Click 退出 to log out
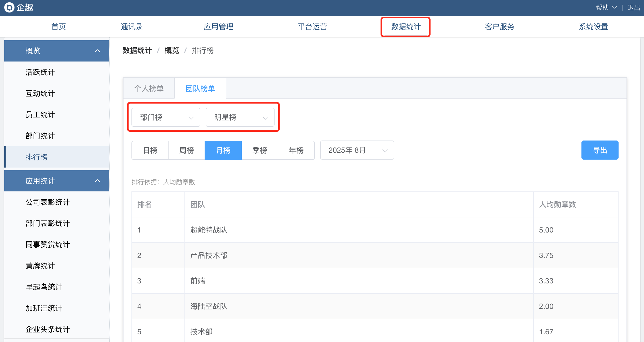This screenshot has width=644, height=342. coord(633,8)
